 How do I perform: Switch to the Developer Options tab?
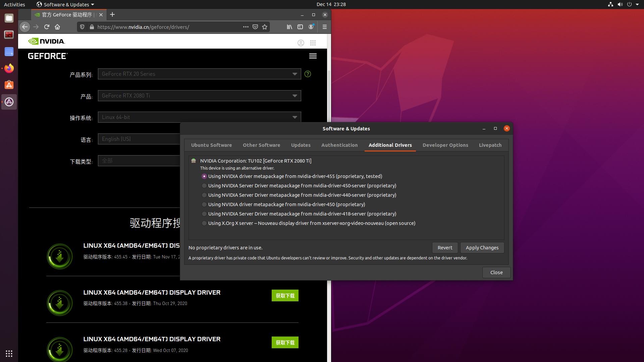(445, 145)
